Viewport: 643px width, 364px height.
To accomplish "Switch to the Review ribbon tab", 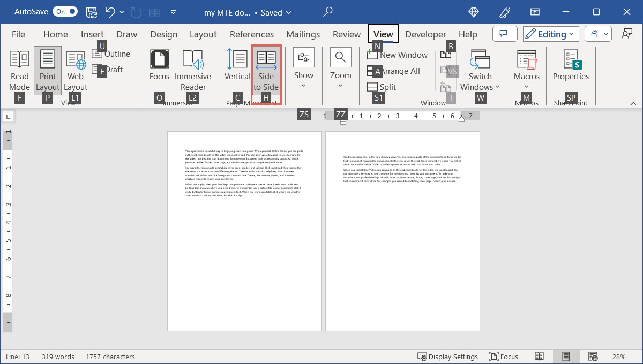I will point(346,34).
